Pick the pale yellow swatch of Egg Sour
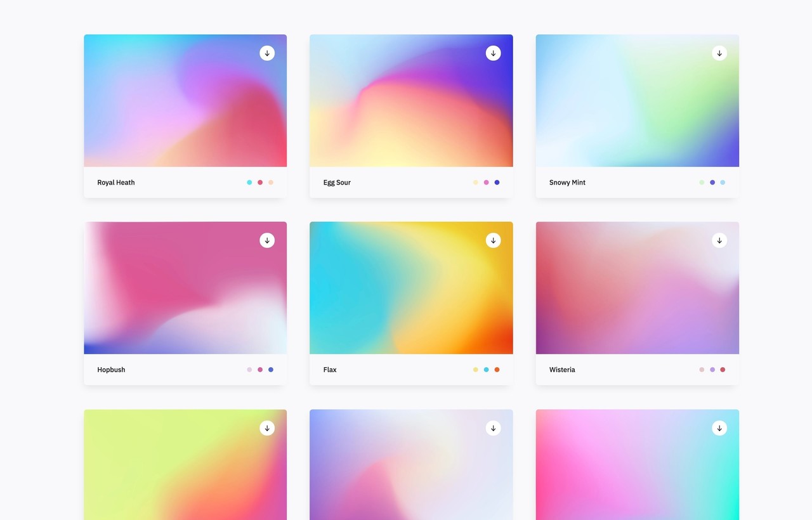Image resolution: width=812 pixels, height=520 pixels. click(476, 183)
